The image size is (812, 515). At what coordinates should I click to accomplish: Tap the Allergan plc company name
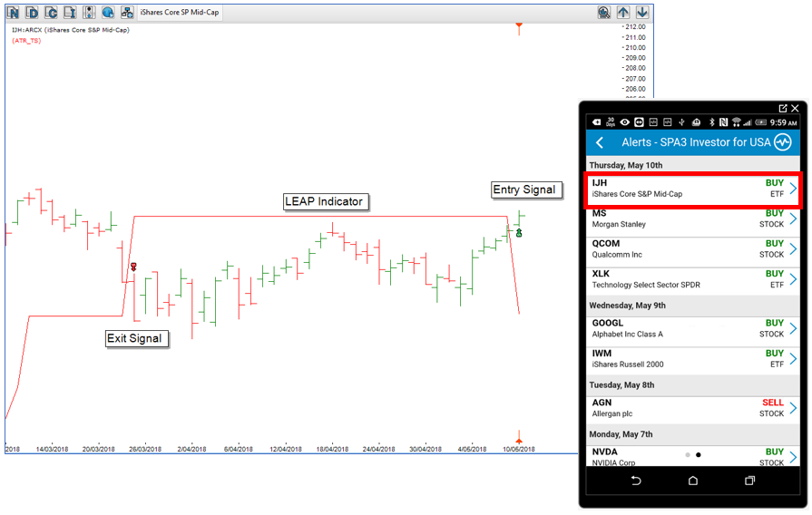click(x=612, y=413)
